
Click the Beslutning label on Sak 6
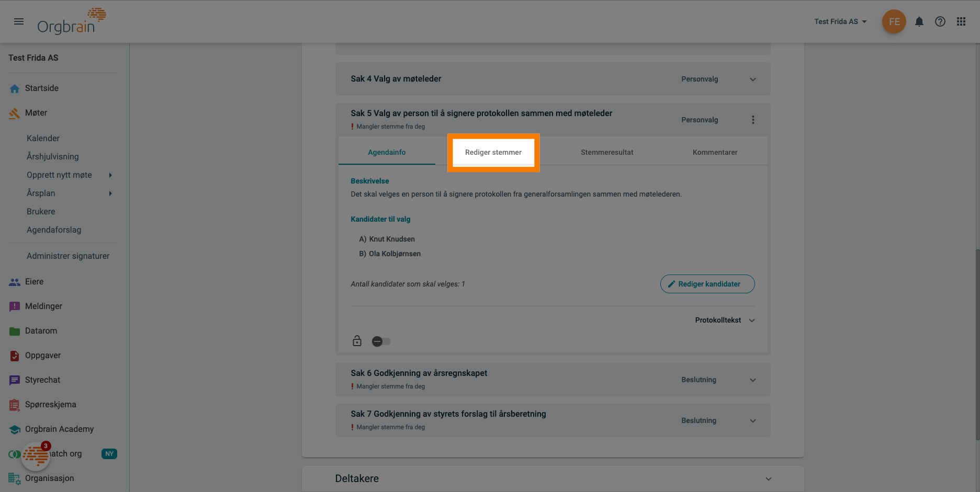699,380
